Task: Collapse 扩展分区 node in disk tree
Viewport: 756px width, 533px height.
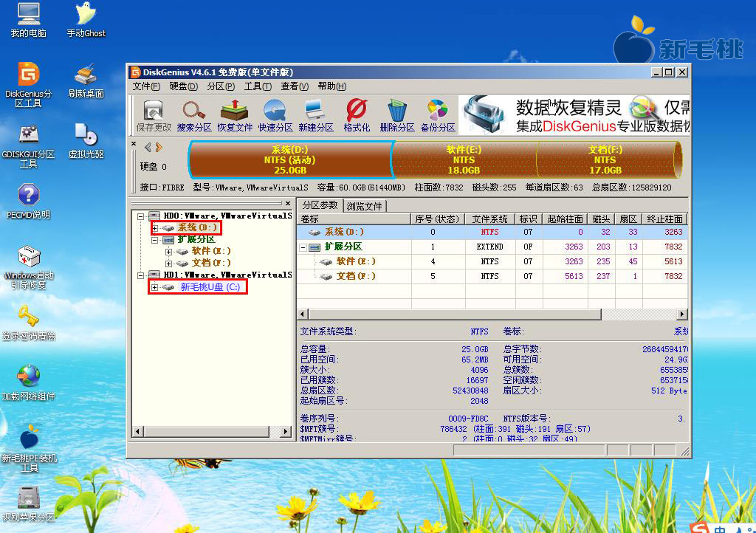Action: pyautogui.click(x=155, y=239)
